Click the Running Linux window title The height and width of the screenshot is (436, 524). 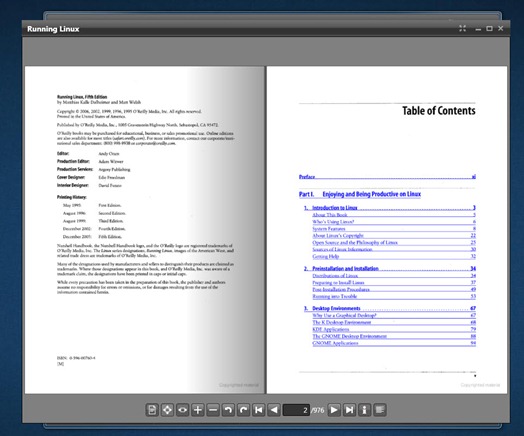point(53,29)
